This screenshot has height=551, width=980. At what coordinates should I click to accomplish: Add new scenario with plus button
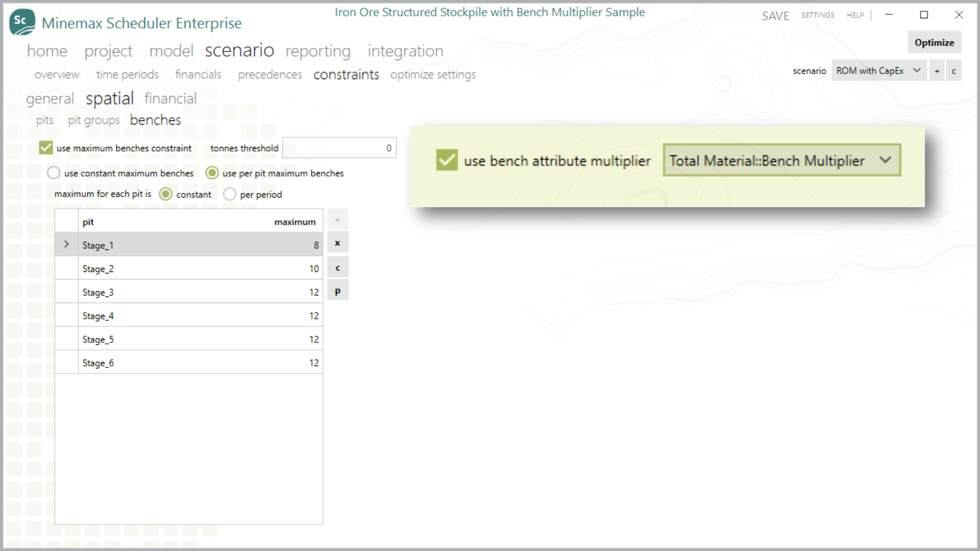click(937, 71)
